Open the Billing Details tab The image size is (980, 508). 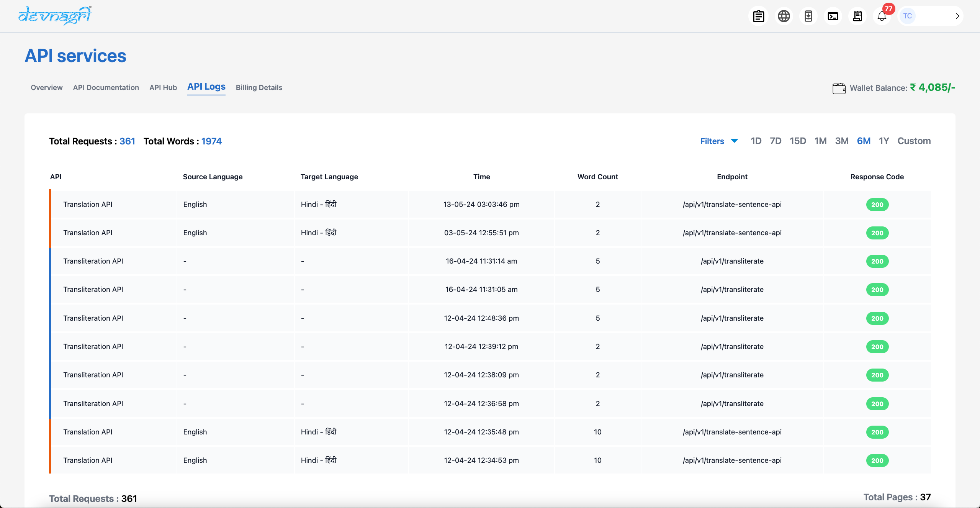(x=259, y=87)
